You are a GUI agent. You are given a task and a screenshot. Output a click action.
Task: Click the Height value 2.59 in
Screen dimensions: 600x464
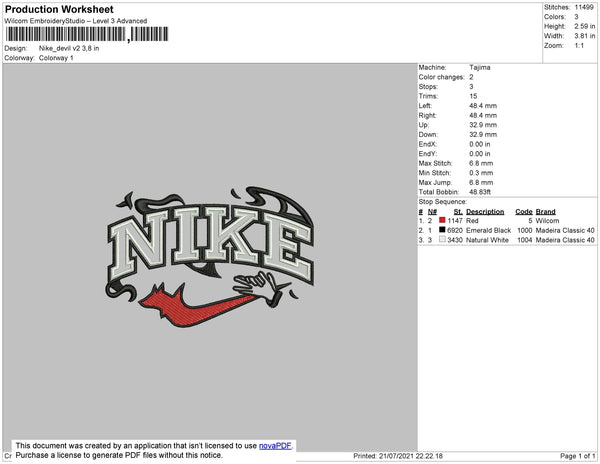(x=584, y=26)
